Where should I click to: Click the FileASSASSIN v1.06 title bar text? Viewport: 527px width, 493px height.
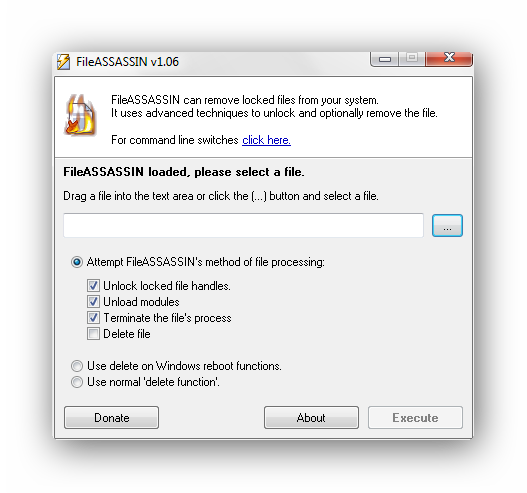127,62
